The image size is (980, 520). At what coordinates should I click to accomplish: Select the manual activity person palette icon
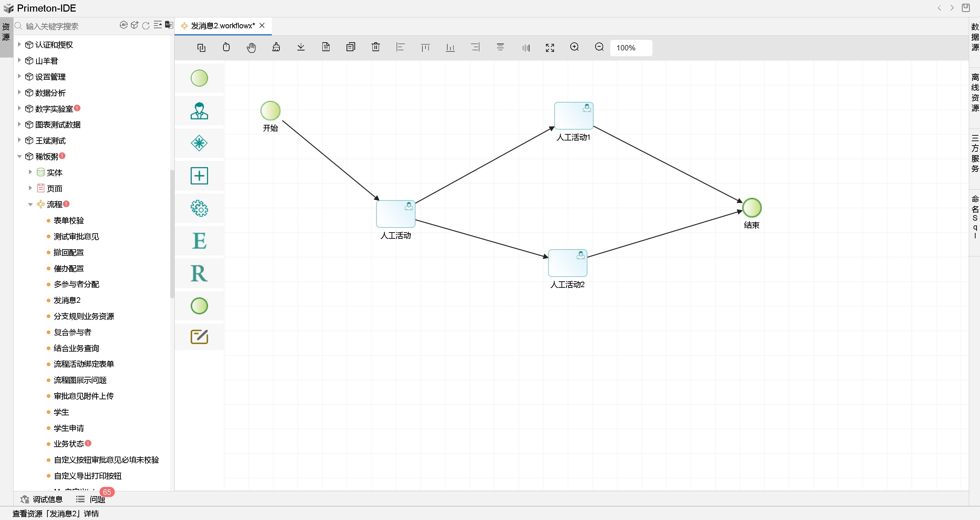199,111
